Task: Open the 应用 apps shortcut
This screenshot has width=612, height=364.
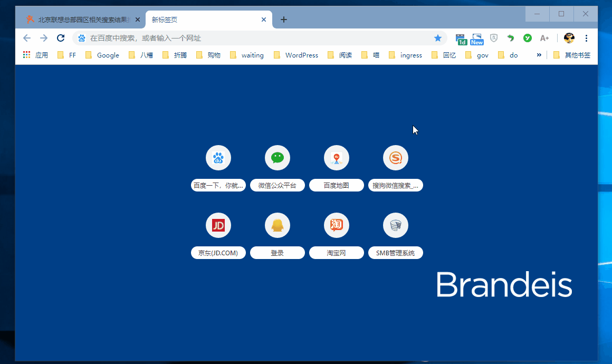Action: pos(35,55)
